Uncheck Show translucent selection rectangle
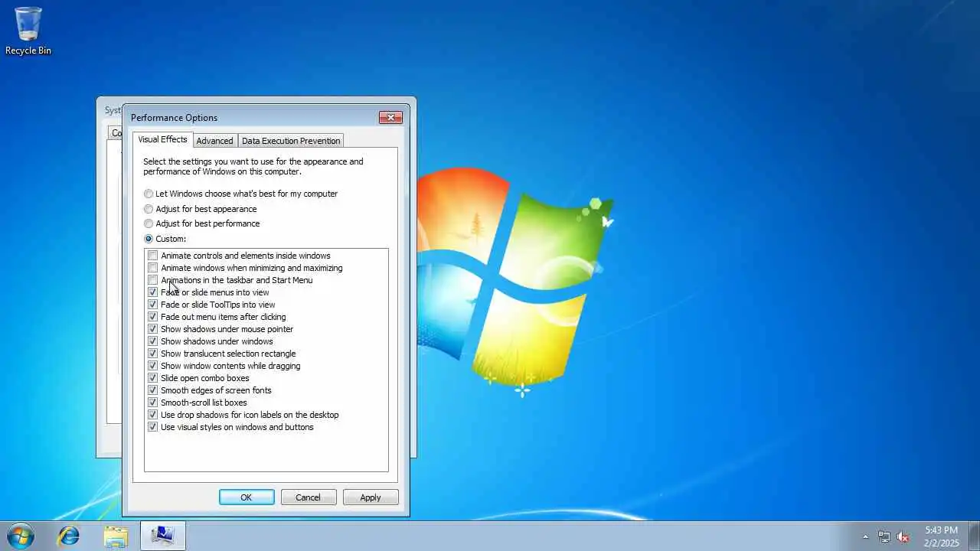This screenshot has width=980, height=551. click(152, 354)
